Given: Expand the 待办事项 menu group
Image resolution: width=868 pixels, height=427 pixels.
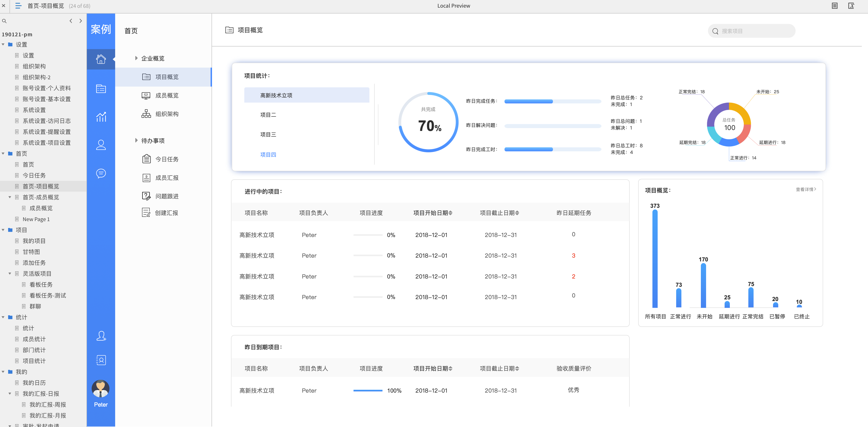Looking at the screenshot, I should 136,140.
